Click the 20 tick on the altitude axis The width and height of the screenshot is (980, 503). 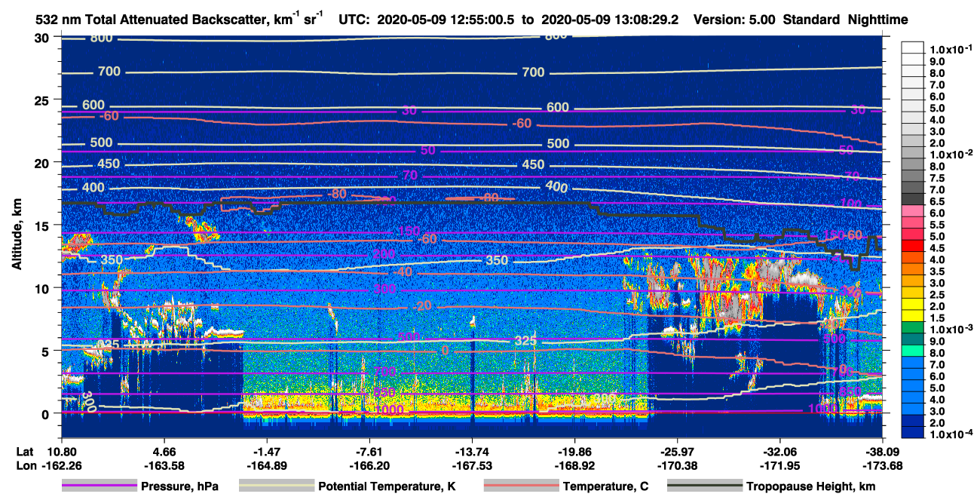44,162
